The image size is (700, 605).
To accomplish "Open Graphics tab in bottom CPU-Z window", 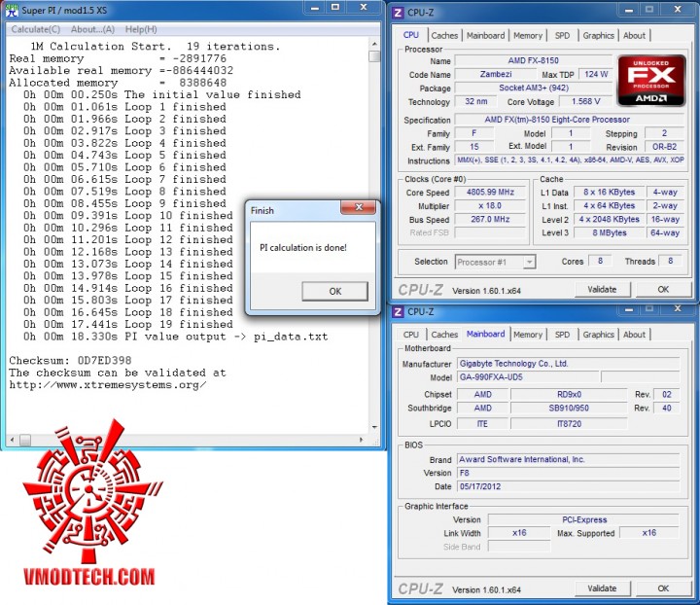I will click(598, 335).
